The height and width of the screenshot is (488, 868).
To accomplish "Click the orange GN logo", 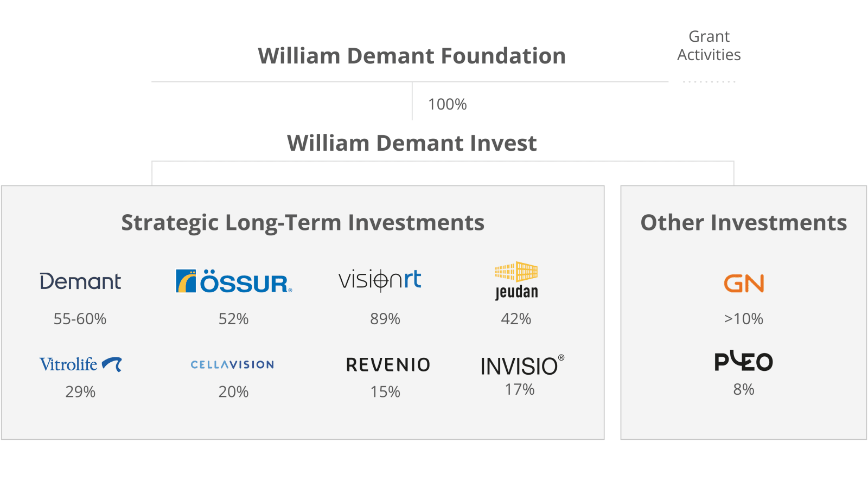I will (x=744, y=283).
